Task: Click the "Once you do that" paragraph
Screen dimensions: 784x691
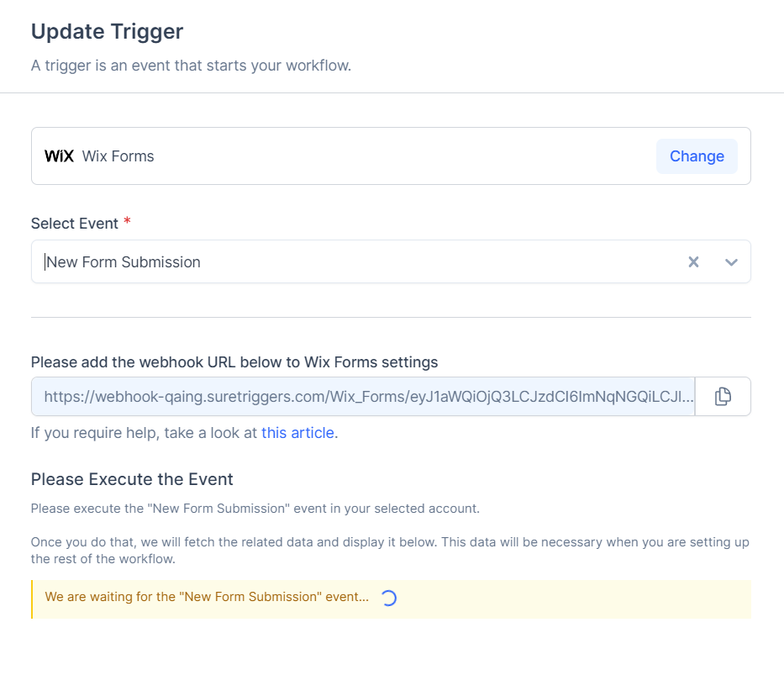Action: [x=390, y=550]
